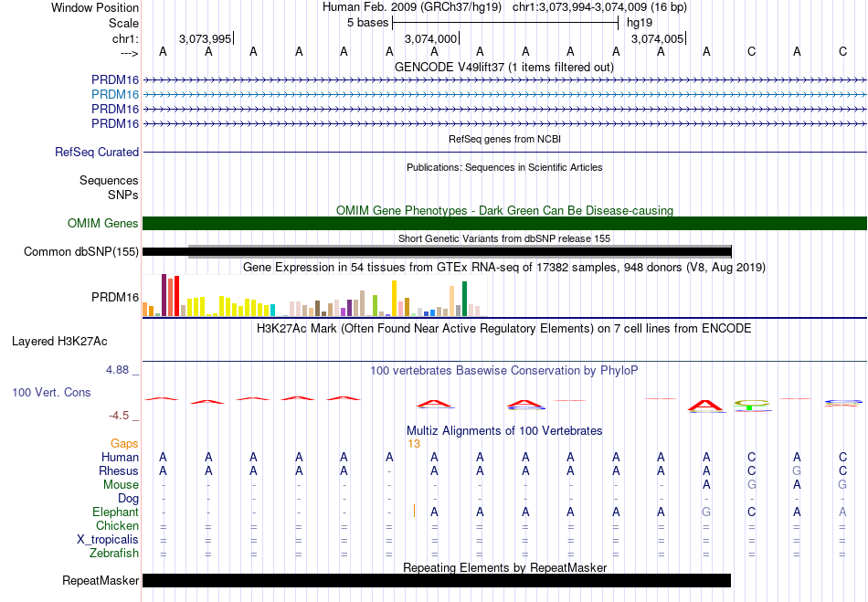Click the dark green OMIM gene bar

click(505, 224)
